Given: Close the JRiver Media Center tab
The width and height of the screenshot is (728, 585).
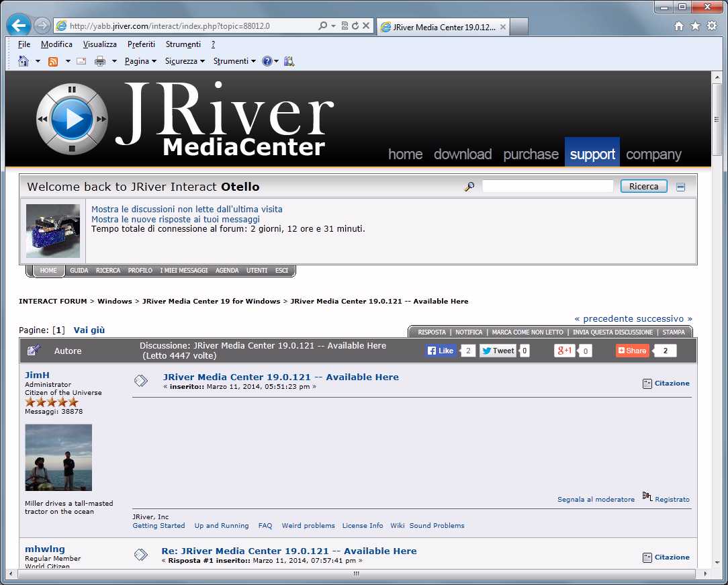Looking at the screenshot, I should click(x=503, y=27).
